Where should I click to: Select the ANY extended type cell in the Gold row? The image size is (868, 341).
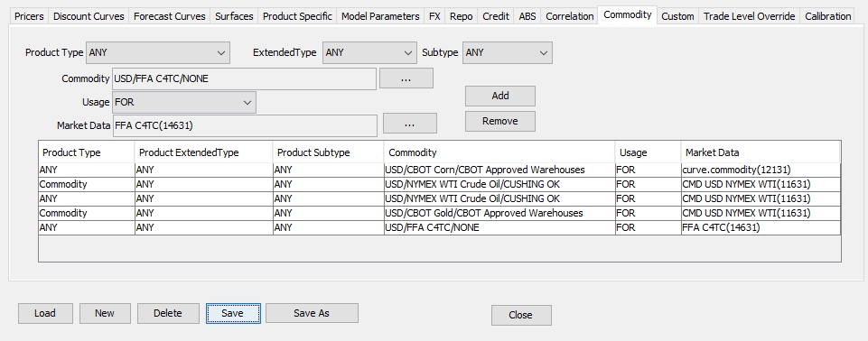(204, 213)
